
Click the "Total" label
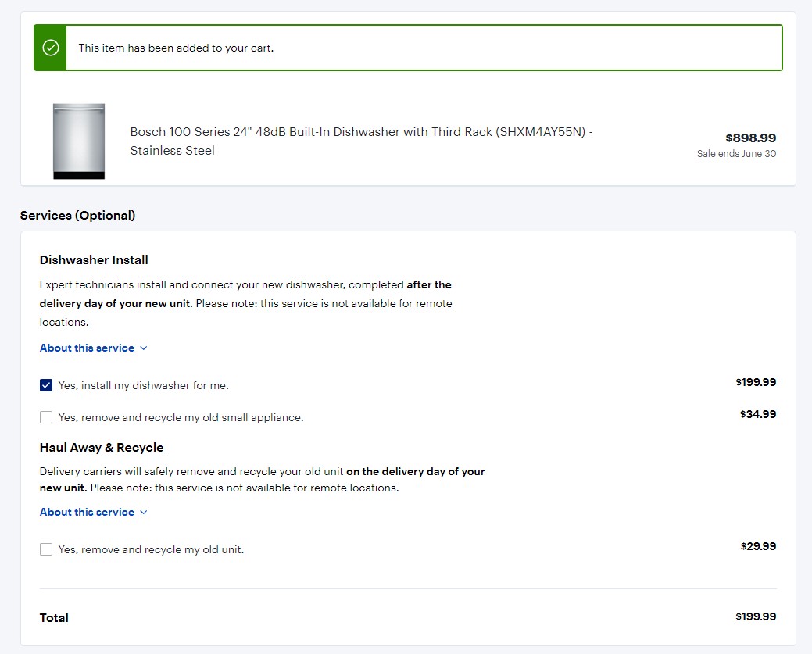pos(54,618)
